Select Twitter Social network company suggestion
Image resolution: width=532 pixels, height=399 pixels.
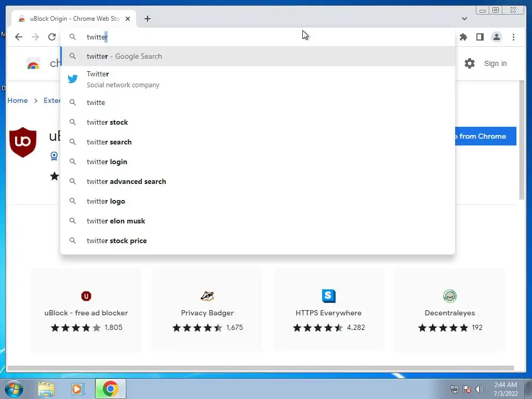pyautogui.click(x=258, y=79)
